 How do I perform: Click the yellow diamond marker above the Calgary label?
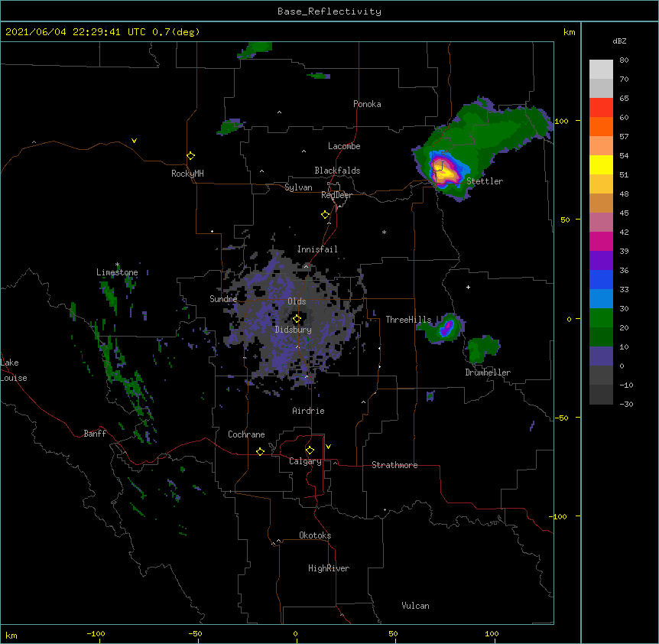click(x=310, y=450)
